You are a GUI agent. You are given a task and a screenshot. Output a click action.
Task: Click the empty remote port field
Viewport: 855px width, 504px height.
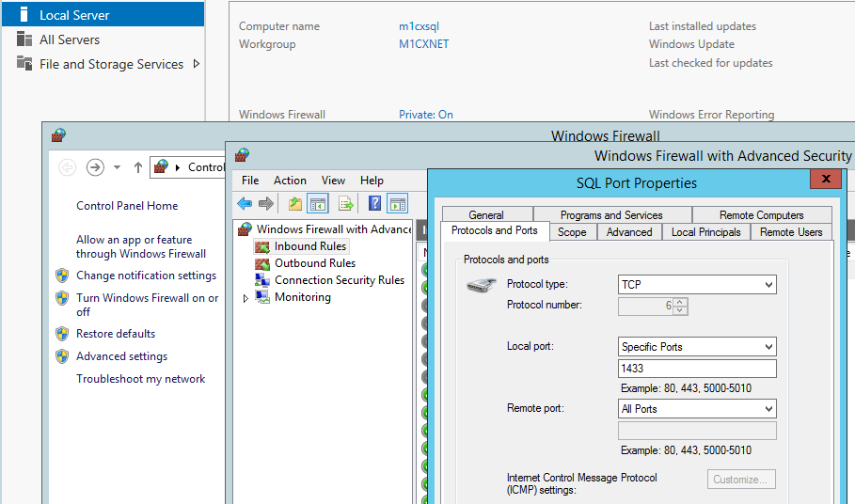[x=697, y=431]
